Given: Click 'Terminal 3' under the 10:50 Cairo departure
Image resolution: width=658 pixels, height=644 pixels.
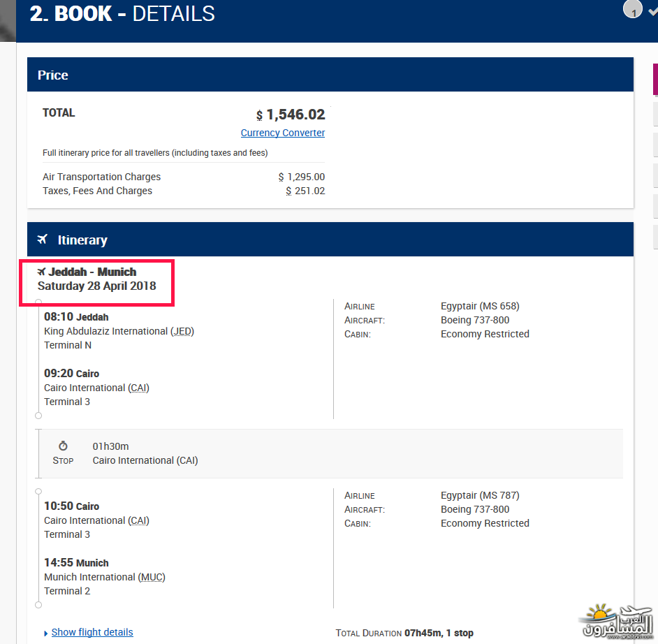Looking at the screenshot, I should coord(67,534).
